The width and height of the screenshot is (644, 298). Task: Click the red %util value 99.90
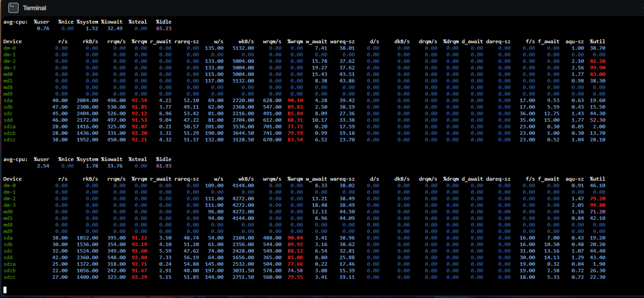coord(597,68)
